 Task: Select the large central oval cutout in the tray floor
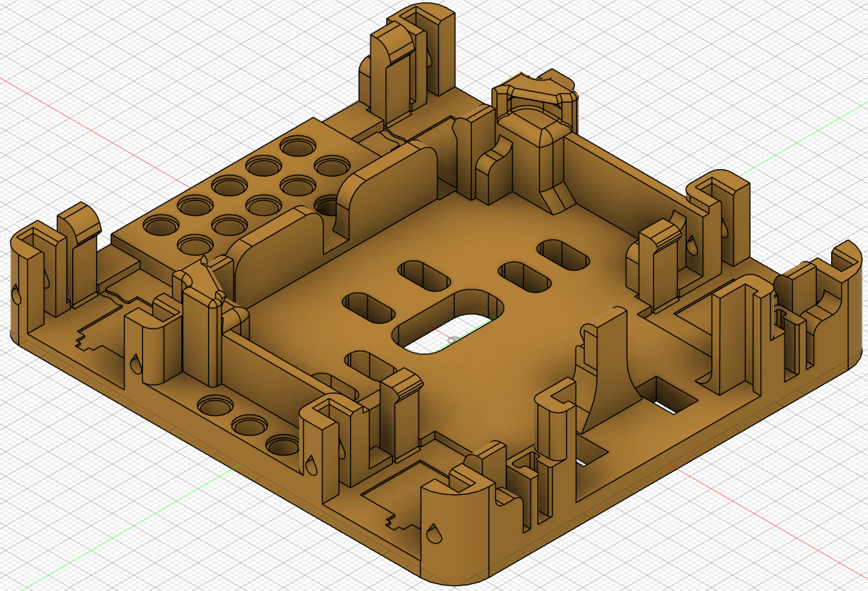447,322
